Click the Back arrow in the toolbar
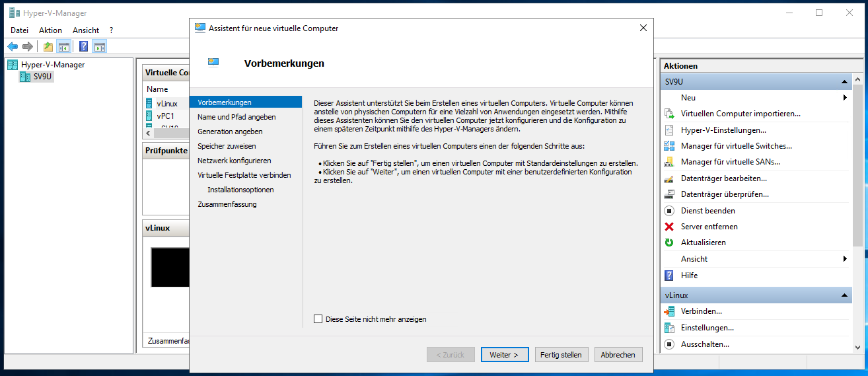868x376 pixels. pyautogui.click(x=13, y=46)
